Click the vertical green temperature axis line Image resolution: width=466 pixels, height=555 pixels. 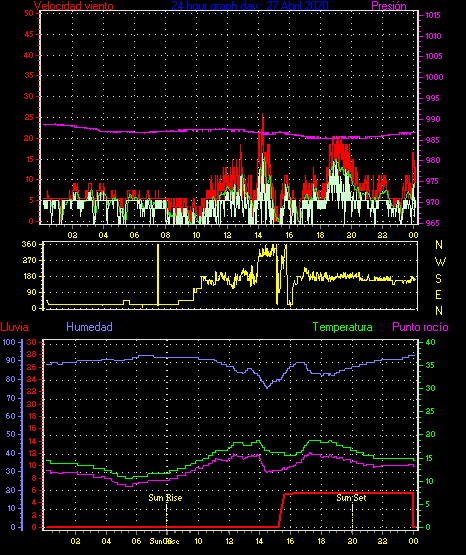[x=419, y=435]
